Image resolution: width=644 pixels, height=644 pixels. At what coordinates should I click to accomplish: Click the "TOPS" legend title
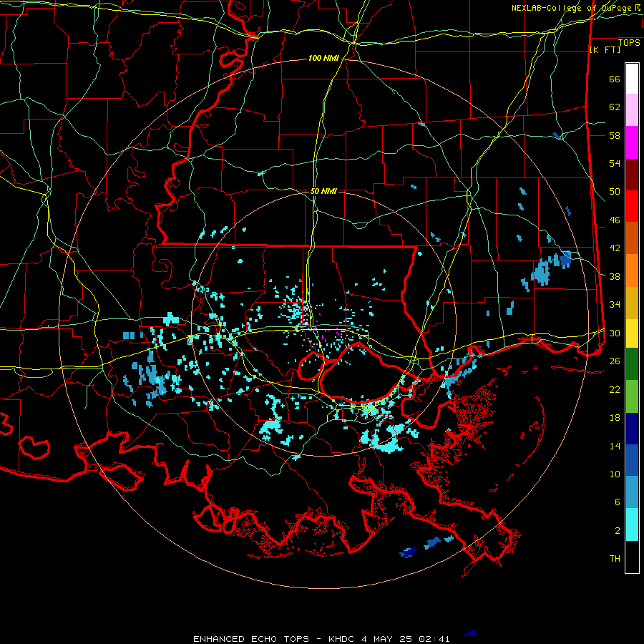tap(629, 43)
